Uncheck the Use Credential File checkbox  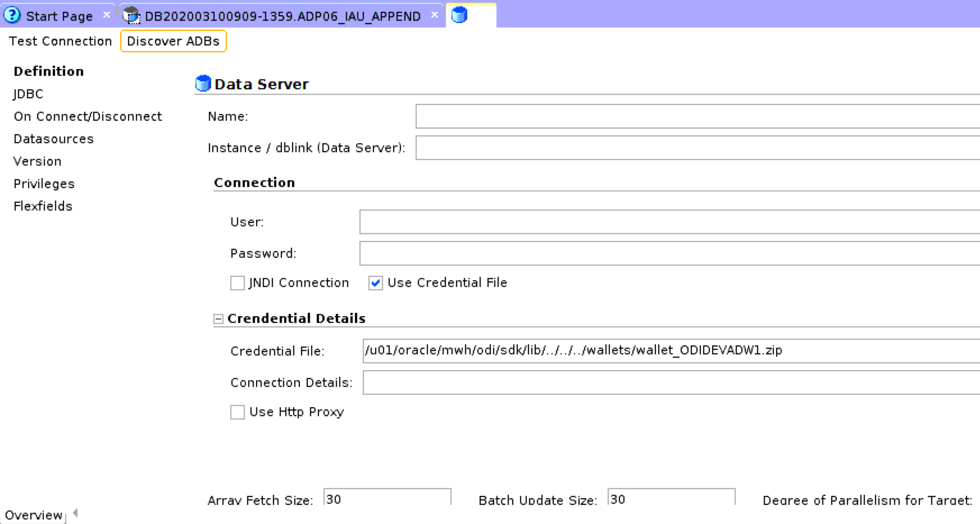[x=376, y=283]
